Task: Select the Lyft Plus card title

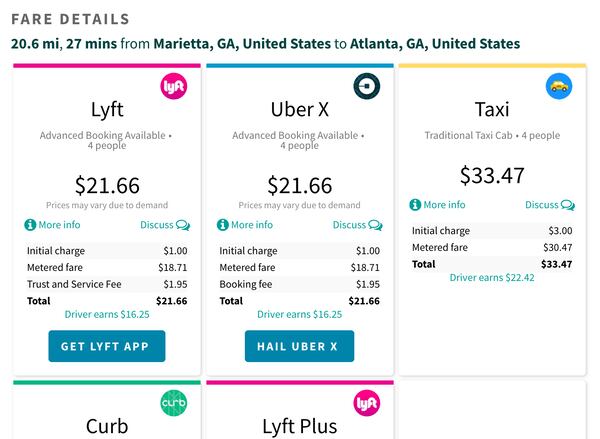Action: [x=299, y=426]
